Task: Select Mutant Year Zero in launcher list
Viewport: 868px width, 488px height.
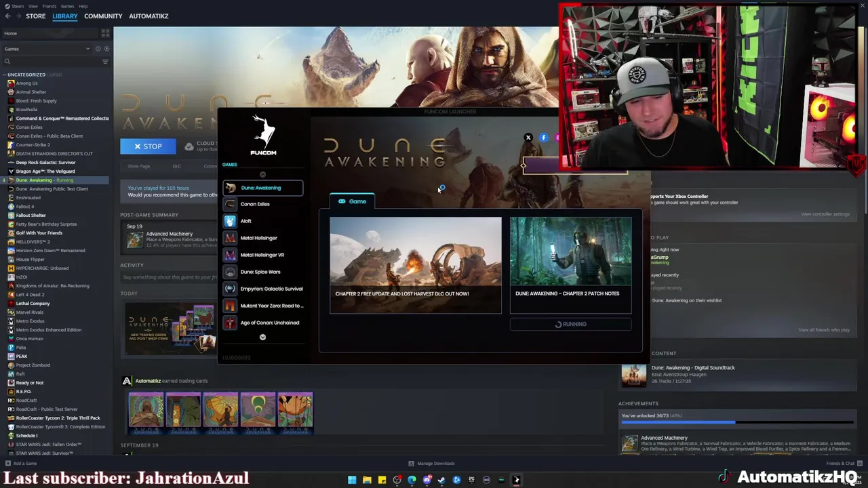Action: tap(263, 306)
